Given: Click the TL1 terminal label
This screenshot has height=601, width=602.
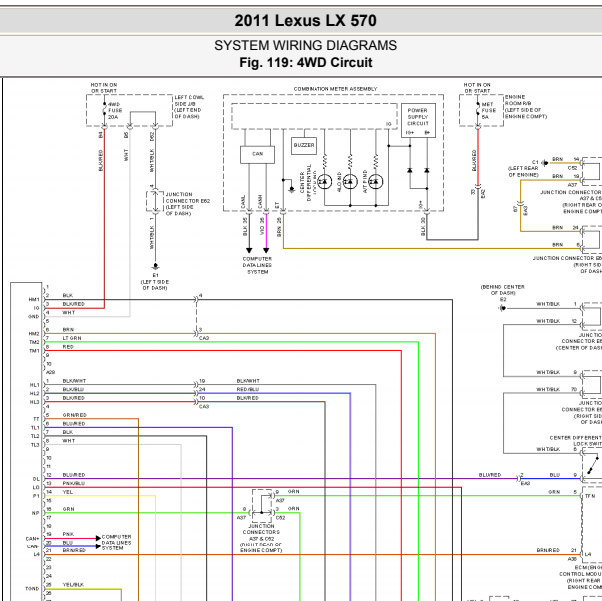Looking at the screenshot, I should (35, 428).
